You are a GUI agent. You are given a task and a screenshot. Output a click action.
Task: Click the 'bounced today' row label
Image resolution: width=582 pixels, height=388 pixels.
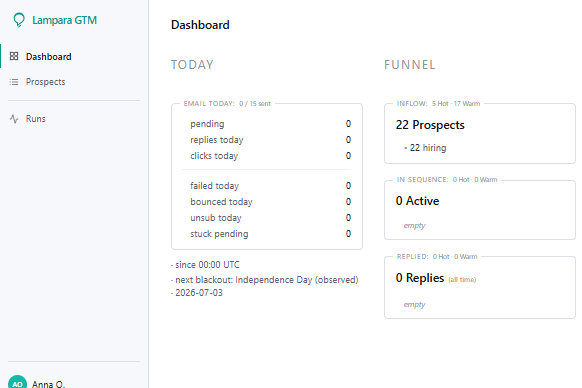point(221,202)
